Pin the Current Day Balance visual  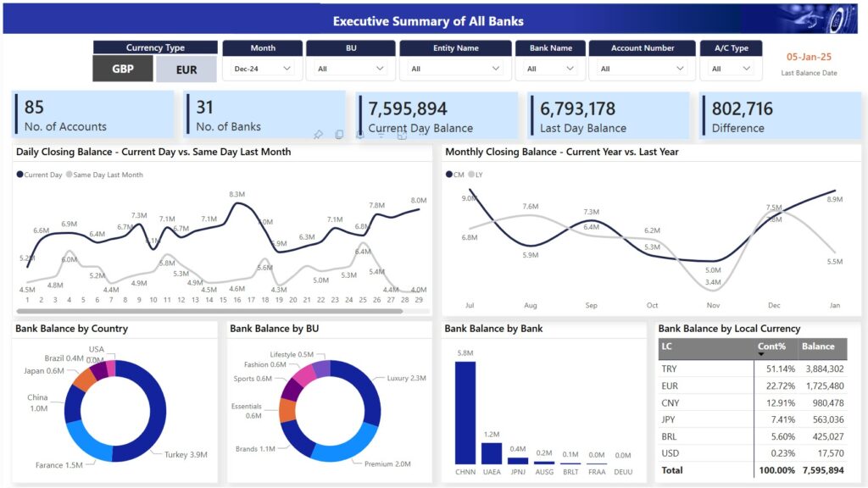point(320,134)
